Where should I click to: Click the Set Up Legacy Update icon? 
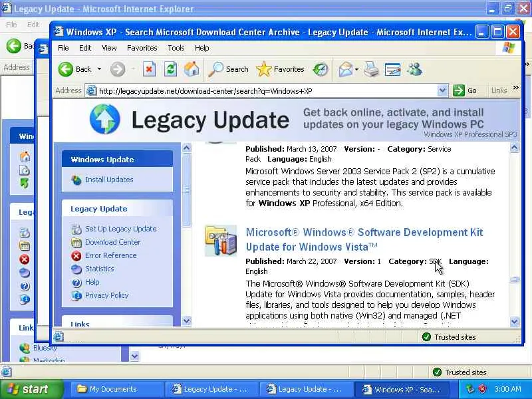pyautogui.click(x=76, y=229)
